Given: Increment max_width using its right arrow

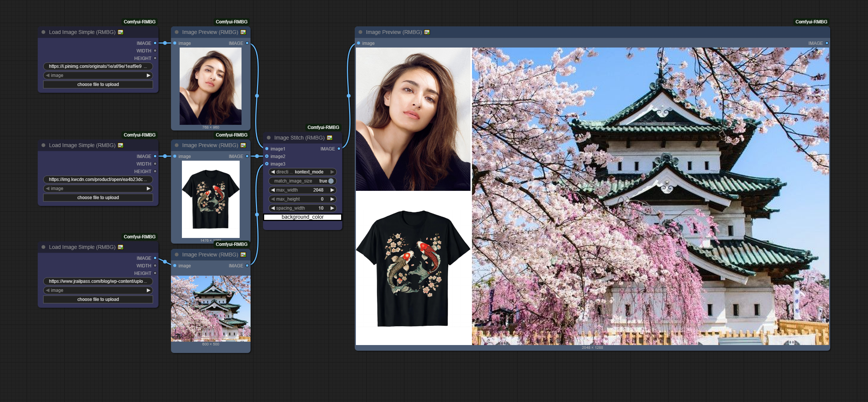Looking at the screenshot, I should point(332,190).
